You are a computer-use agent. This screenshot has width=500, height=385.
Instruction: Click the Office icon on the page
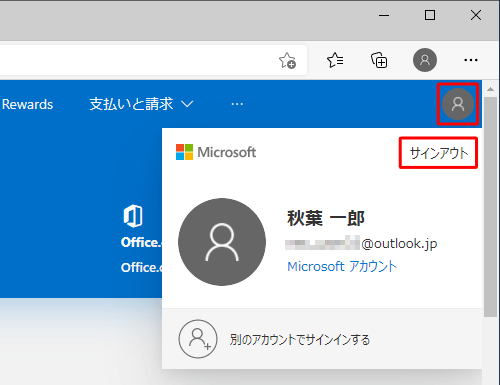point(133,216)
